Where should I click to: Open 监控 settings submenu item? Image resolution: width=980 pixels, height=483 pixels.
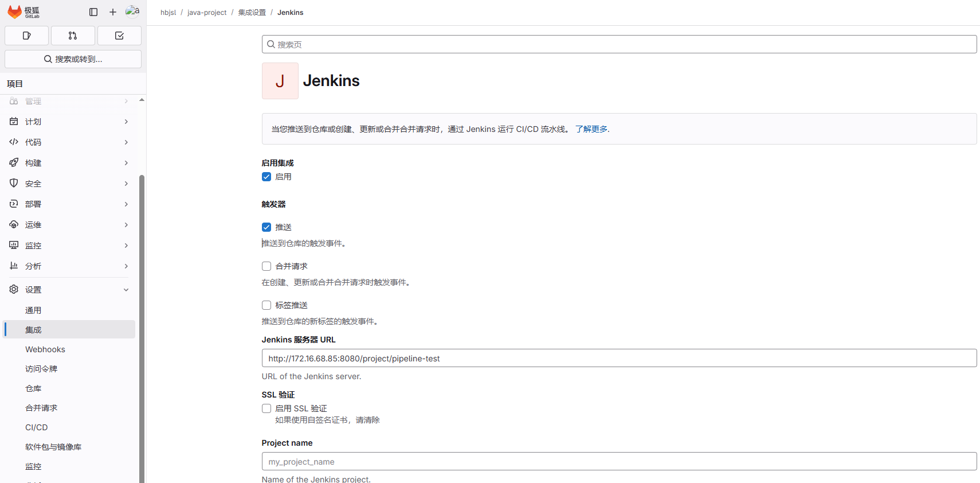pos(69,466)
